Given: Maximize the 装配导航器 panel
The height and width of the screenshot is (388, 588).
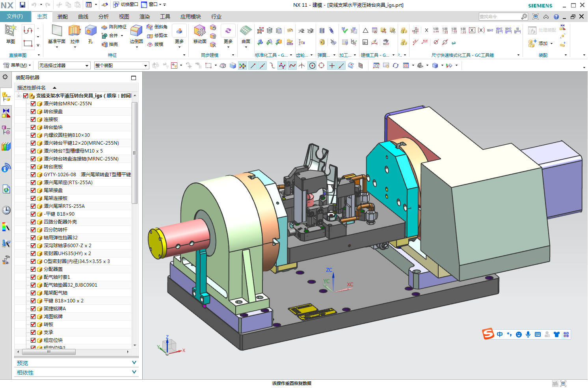Looking at the screenshot, I should [x=134, y=78].
